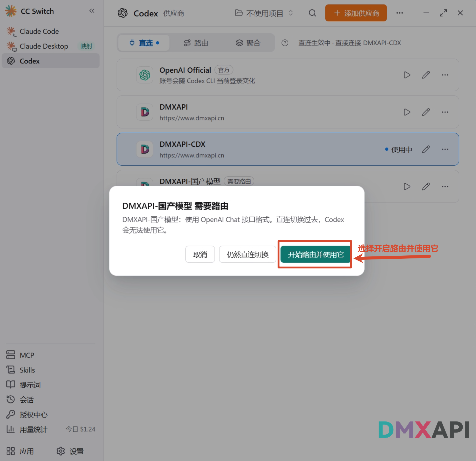Viewport: 476px width, 461px height.
Task: Edit the OpenAI Official provider
Action: (x=426, y=75)
